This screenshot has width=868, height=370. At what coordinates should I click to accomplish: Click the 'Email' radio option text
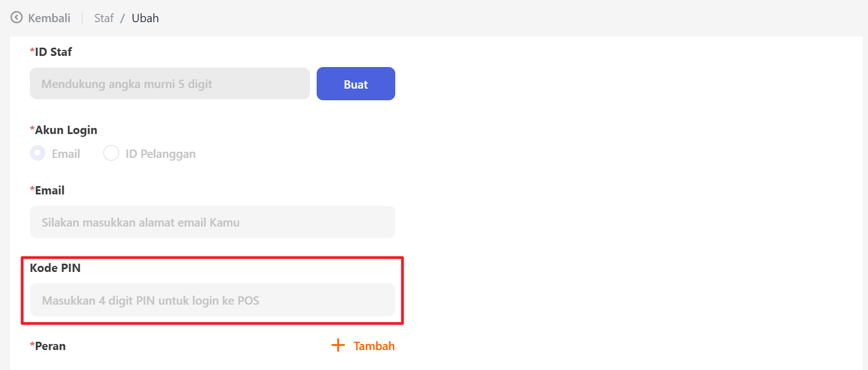66,154
